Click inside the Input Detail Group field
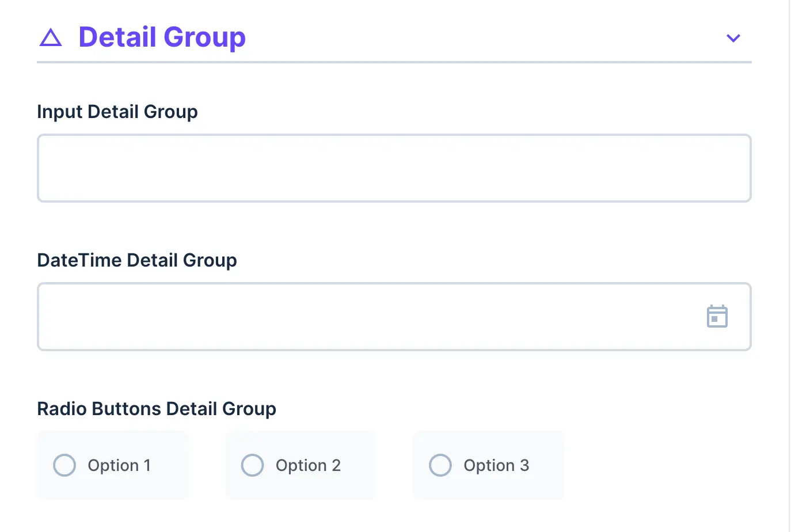Screen dimensions: 791x532 [394, 168]
